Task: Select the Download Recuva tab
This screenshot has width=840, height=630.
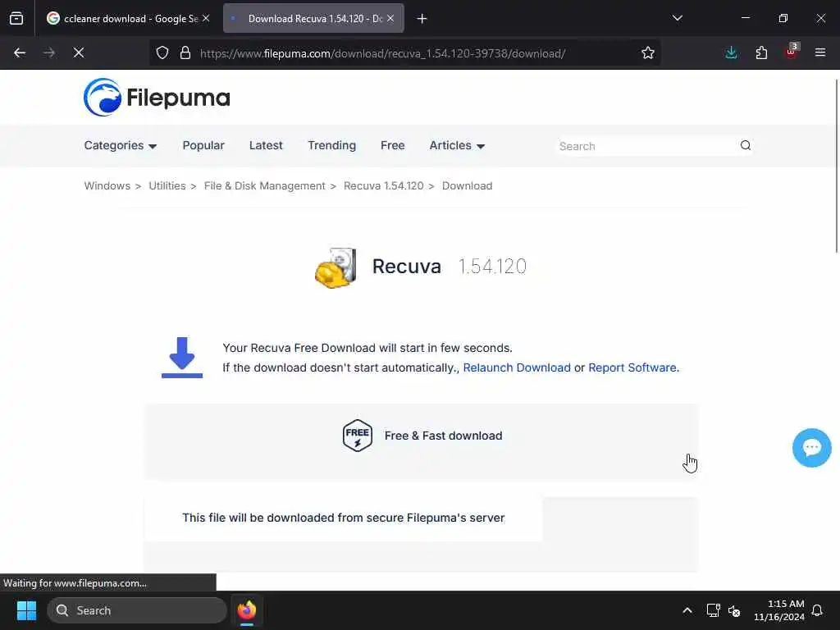Action: (x=313, y=19)
